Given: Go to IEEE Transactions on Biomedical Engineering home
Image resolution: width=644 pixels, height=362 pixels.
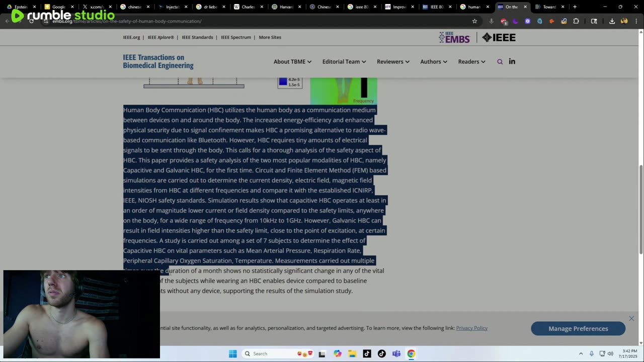Looking at the screenshot, I should (158, 61).
